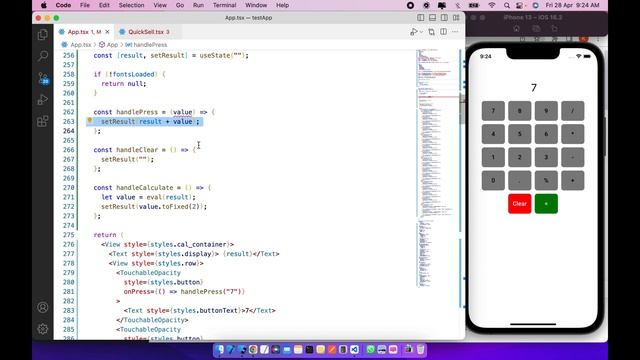Tap the decimal point key in the simulator
The height and width of the screenshot is (360, 640).
[520, 180]
